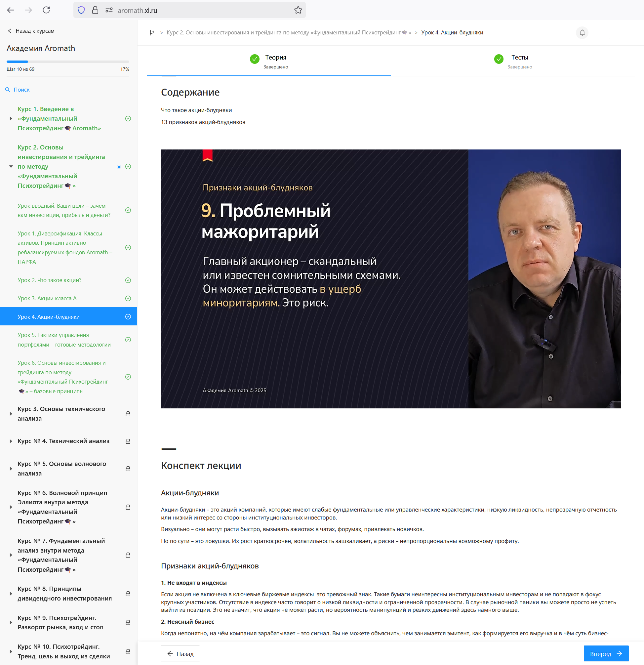Viewport: 644px width, 665px height.
Task: Click the padlock site info icon
Action: (95, 10)
